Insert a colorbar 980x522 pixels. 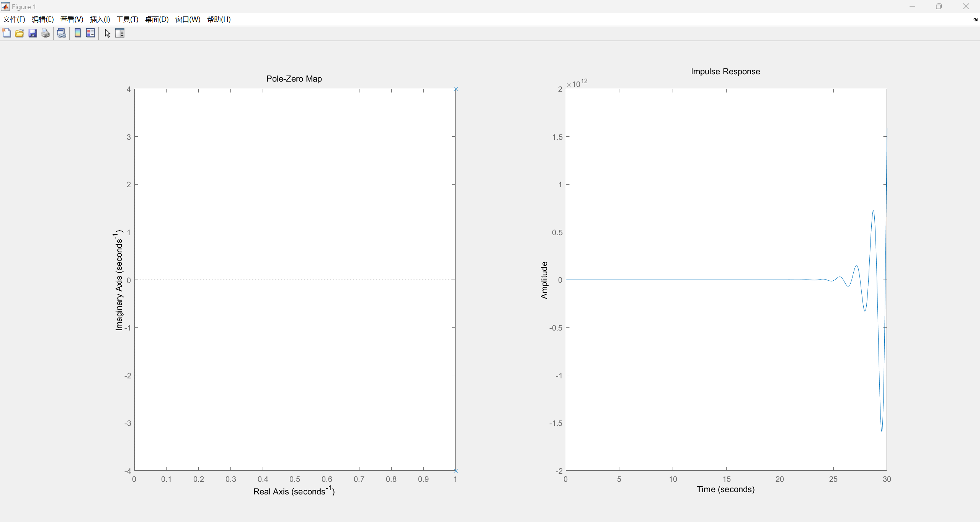click(x=78, y=33)
